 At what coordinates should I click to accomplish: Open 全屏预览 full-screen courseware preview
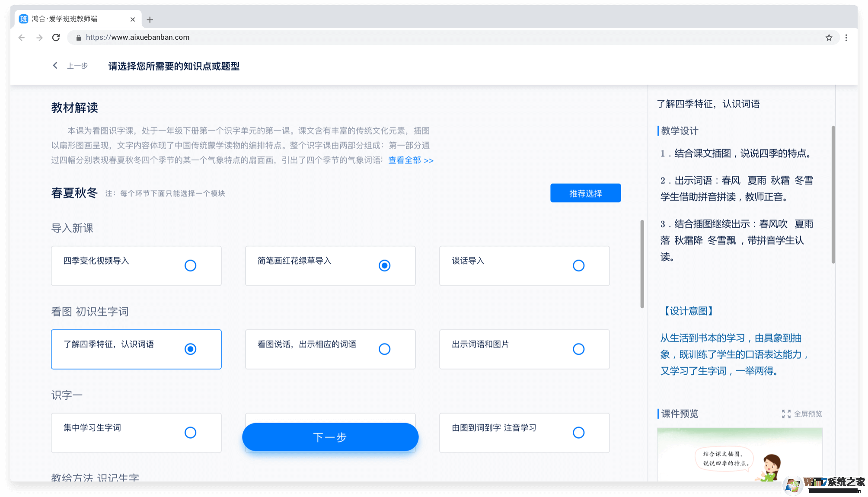point(802,414)
